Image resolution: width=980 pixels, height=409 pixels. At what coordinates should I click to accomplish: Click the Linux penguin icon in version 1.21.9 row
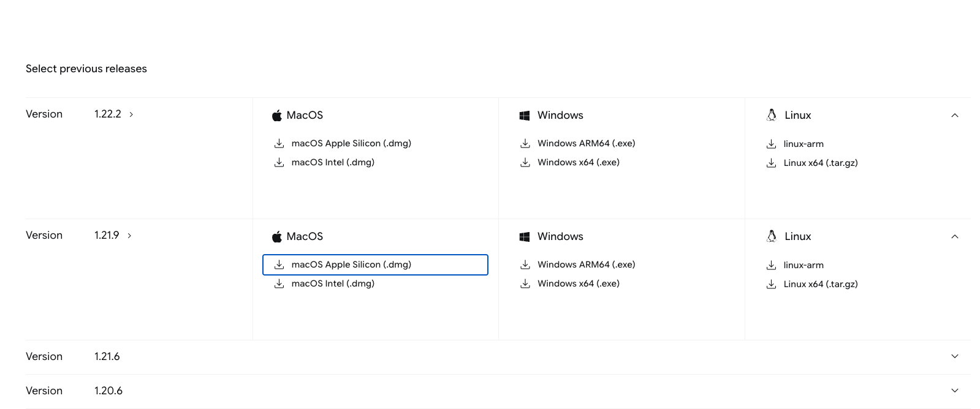point(772,236)
